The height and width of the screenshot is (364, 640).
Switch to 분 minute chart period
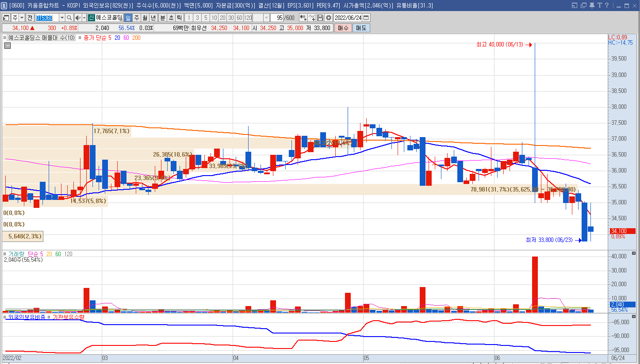[x=162, y=18]
